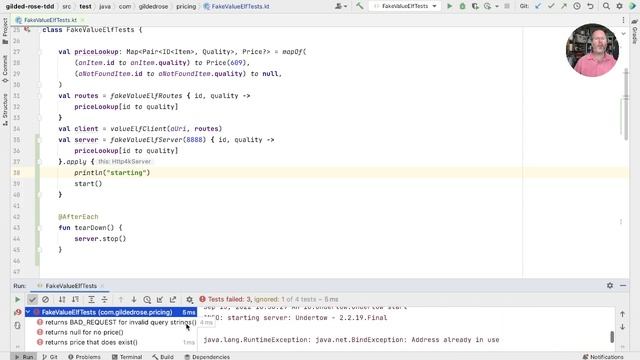This screenshot has height=360, width=640.
Task: Click the editor vertical scrollbar
Action: 626,104
